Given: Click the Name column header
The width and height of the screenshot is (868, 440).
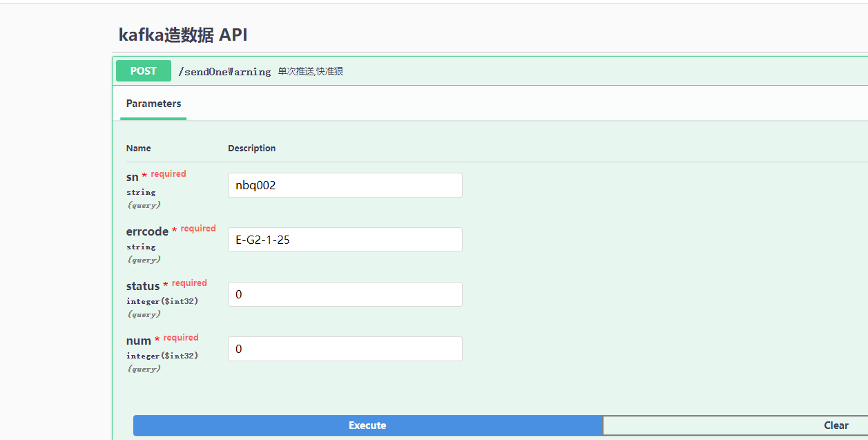Looking at the screenshot, I should click(138, 149).
